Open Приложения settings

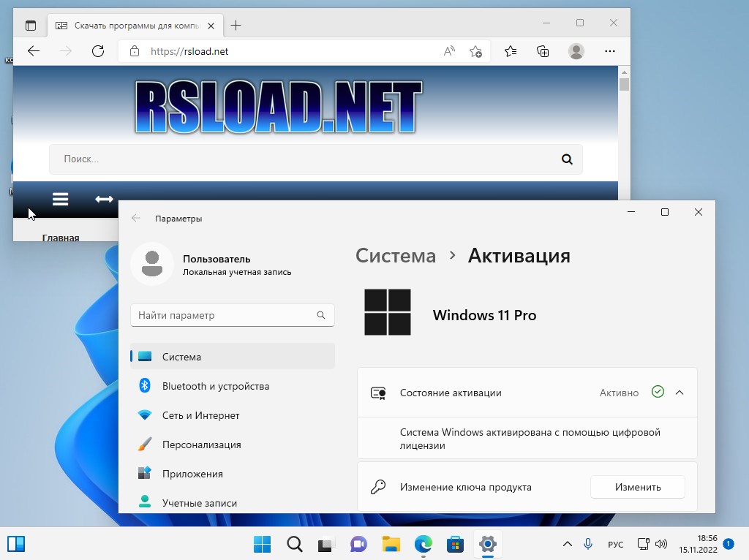click(232, 474)
